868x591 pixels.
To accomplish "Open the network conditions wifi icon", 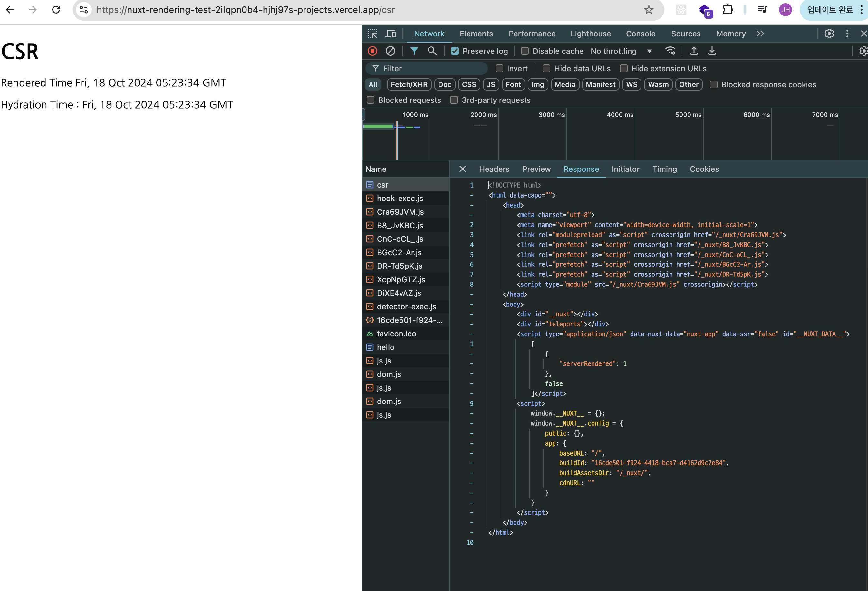I will [670, 51].
